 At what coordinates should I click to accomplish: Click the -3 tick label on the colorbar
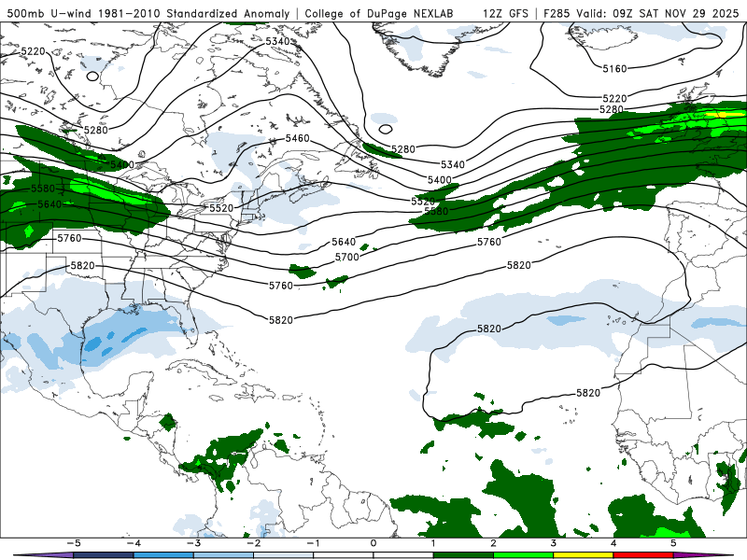193,543
